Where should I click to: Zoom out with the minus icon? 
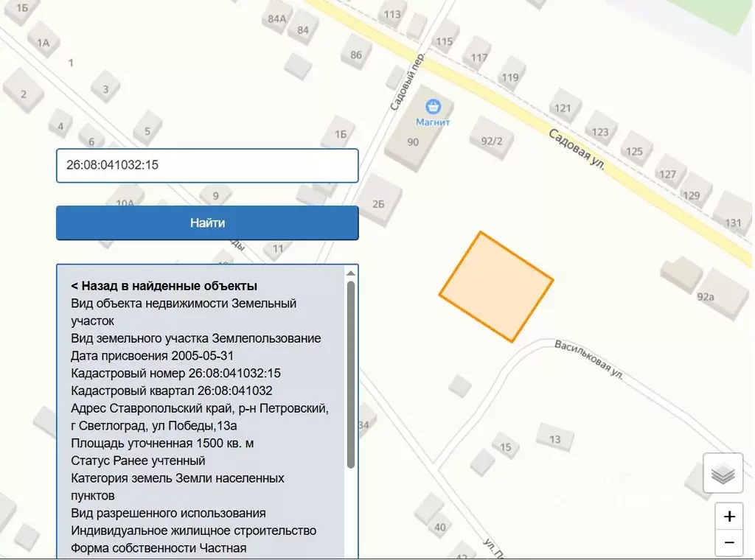point(728,542)
